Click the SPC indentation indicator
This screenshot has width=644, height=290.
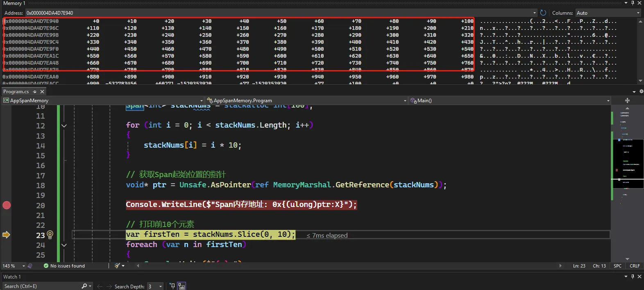tap(617, 266)
